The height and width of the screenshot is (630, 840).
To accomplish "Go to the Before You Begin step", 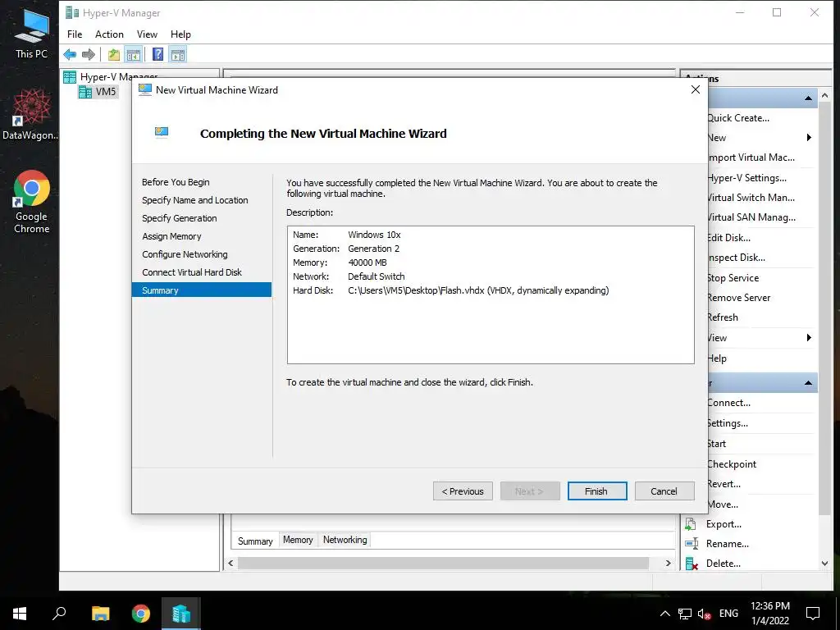I will pyautogui.click(x=176, y=182).
